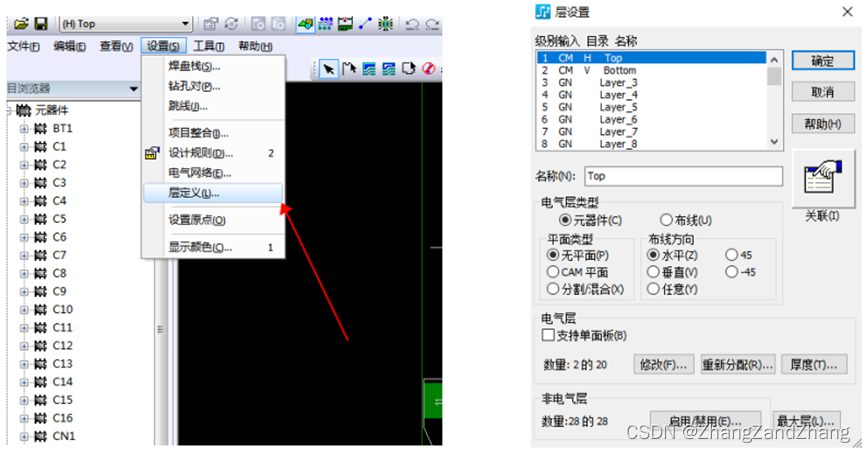Open the 查看(V) menu

116,46
